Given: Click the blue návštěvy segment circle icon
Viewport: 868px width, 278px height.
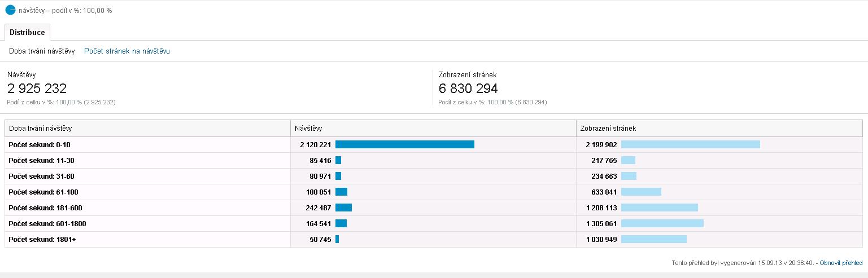Looking at the screenshot, I should click(10, 10).
